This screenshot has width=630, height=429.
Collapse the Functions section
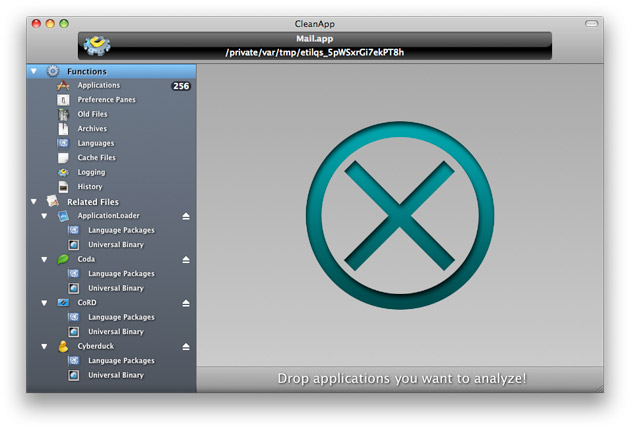34,72
